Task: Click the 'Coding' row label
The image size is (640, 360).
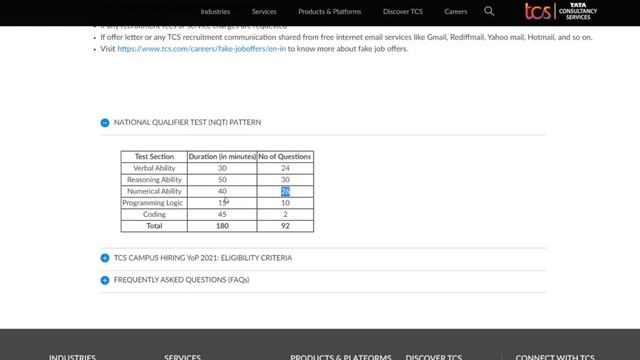Action: point(154,214)
